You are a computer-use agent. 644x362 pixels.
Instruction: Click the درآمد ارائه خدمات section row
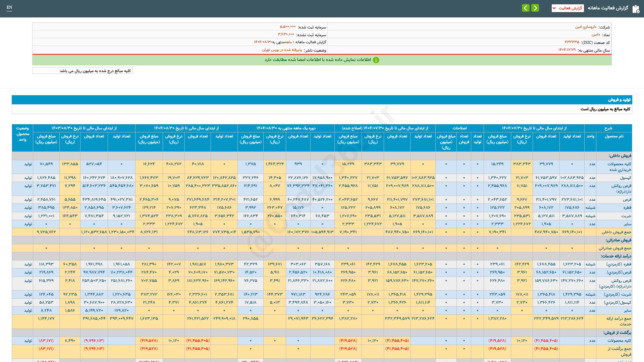[616, 256]
